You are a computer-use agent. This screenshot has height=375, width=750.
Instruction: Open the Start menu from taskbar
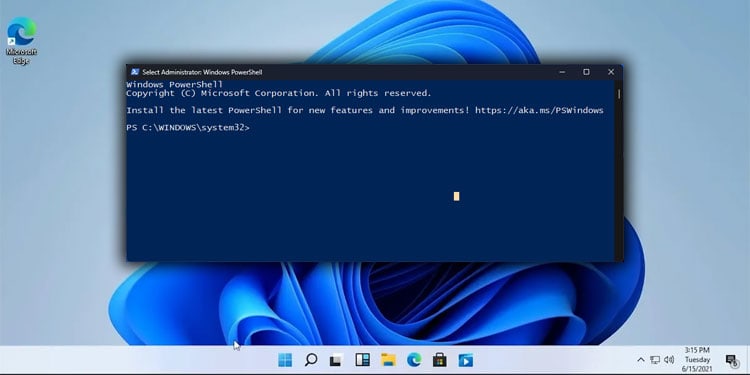click(285, 360)
